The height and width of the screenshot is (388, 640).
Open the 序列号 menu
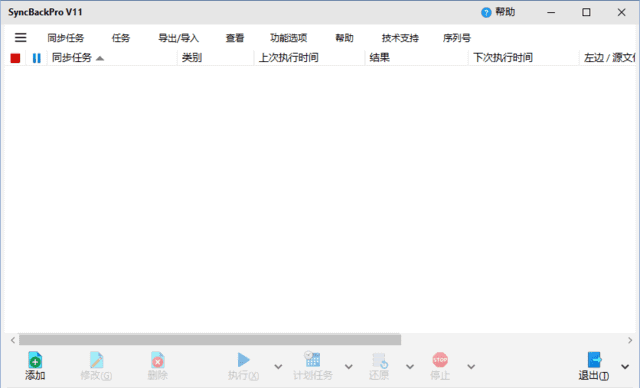pos(457,38)
